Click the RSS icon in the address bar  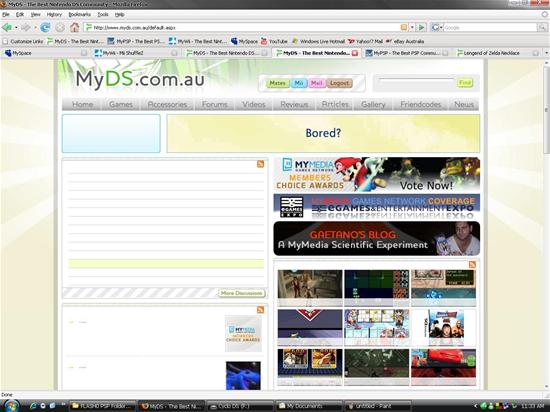coord(404,27)
